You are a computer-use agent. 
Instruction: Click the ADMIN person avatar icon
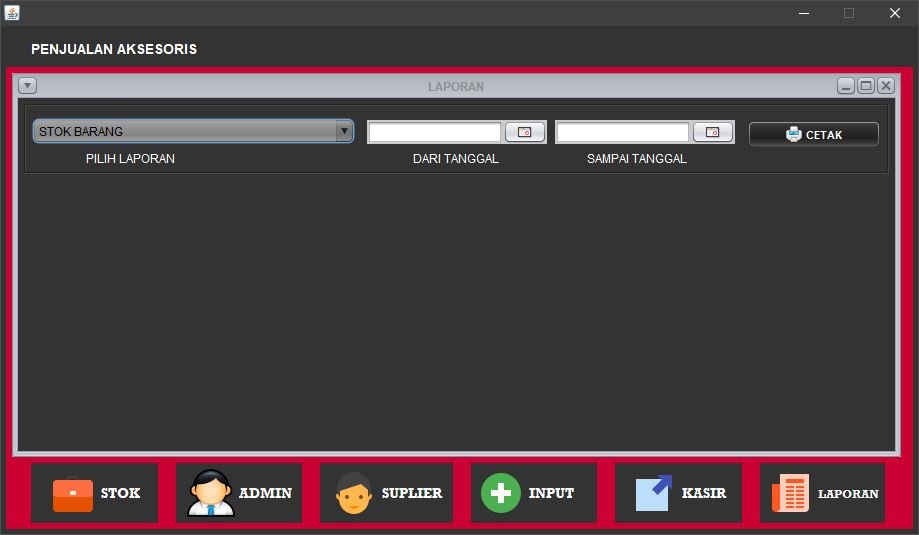point(210,493)
